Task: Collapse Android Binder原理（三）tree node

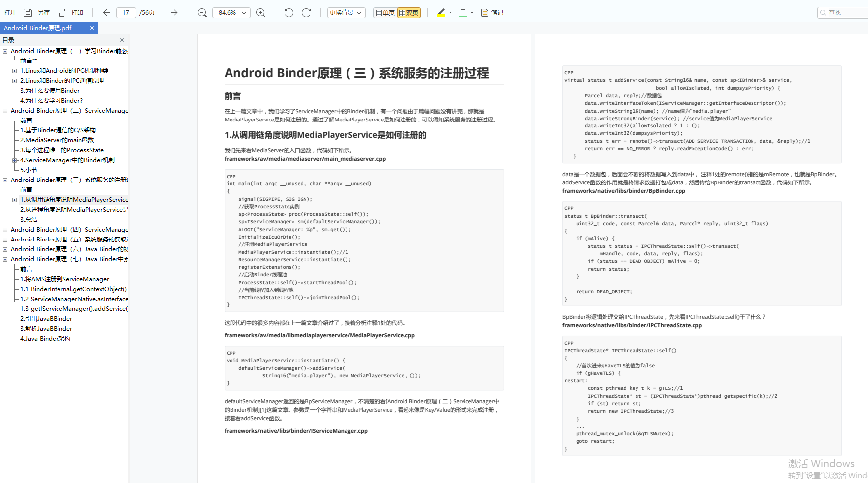Action: click(5, 180)
